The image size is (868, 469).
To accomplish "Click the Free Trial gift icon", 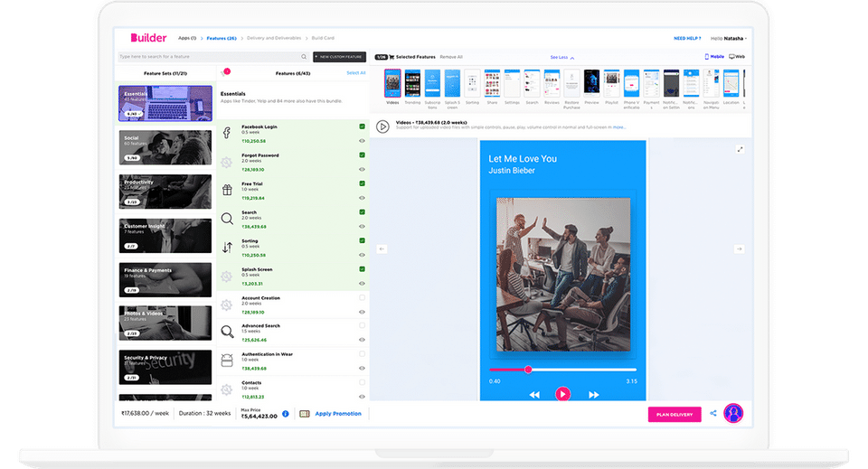I will (x=227, y=190).
